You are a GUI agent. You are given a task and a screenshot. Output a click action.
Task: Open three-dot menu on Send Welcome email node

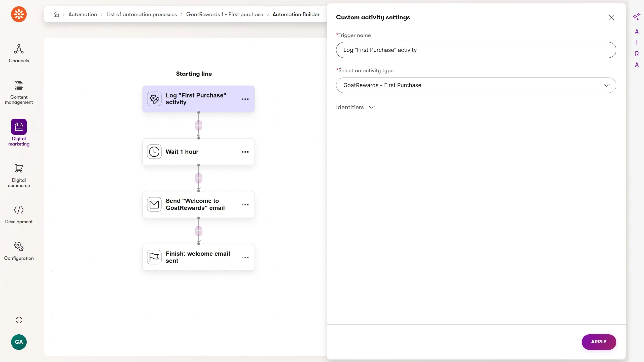pyautogui.click(x=245, y=205)
